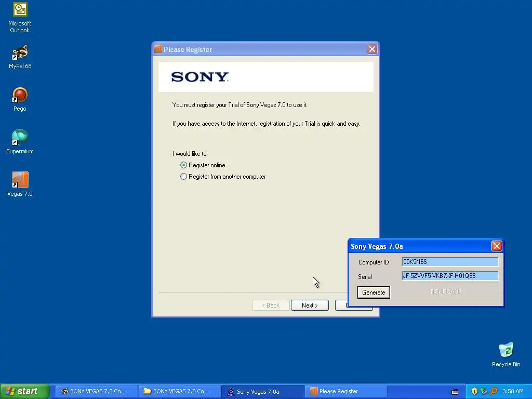
Task: Click the magnifier tray icon
Action: (494, 392)
